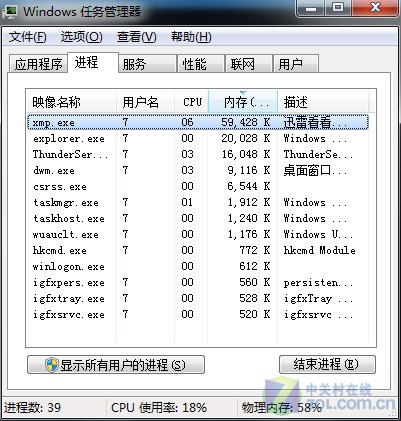Select the csrss.exe process
401x421 pixels.
tap(198, 186)
